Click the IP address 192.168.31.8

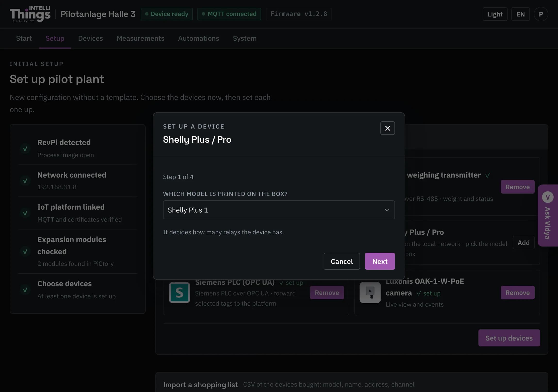57,187
